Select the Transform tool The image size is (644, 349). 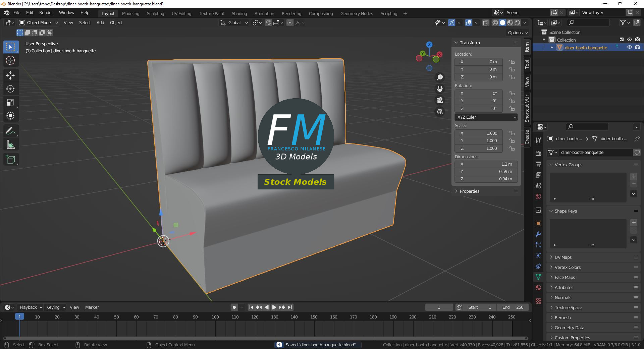point(10,116)
